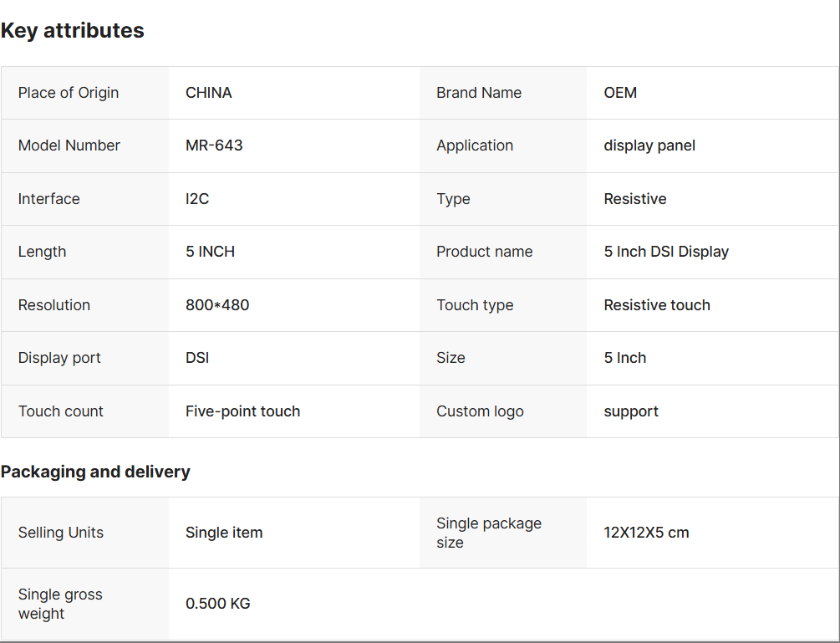This screenshot has height=643, width=840.
Task: Click the Place of Origin label
Action: (x=69, y=93)
